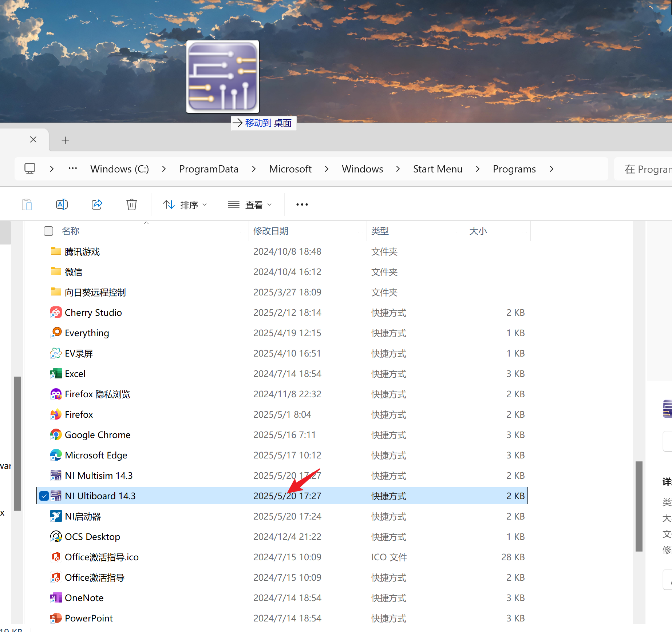The height and width of the screenshot is (632, 672).
Task: Sort by the 类型 column header
Action: pyautogui.click(x=380, y=231)
